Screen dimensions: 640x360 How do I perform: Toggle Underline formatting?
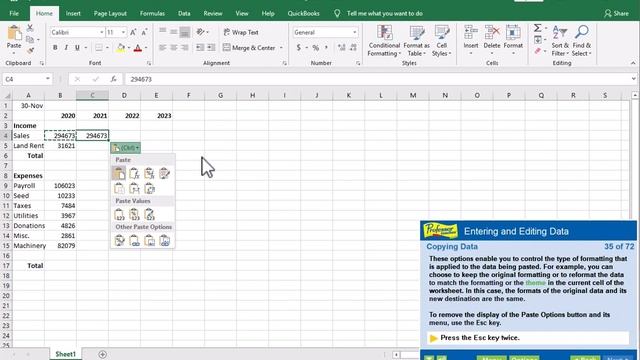(x=77, y=48)
